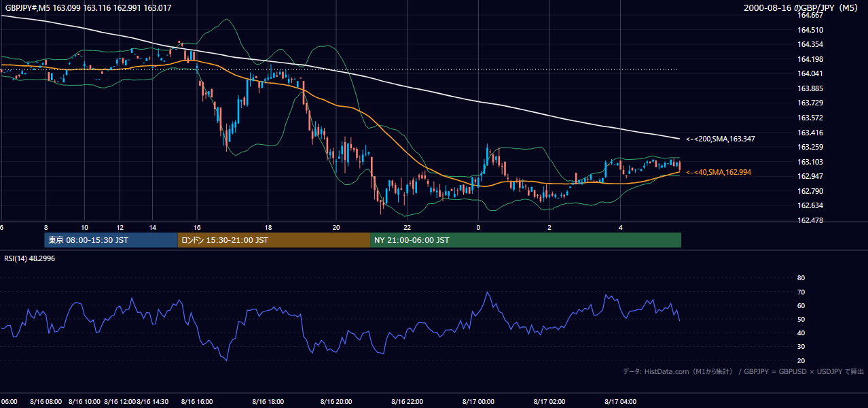Image resolution: width=868 pixels, height=408 pixels.
Task: Click the 2000-08-16 GBP/JPY (M5) chart title
Action: tap(802, 8)
